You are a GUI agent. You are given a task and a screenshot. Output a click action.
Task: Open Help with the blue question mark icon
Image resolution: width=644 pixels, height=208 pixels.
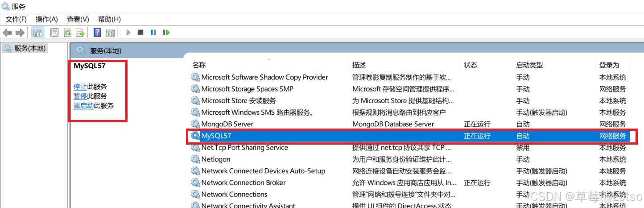pos(97,33)
